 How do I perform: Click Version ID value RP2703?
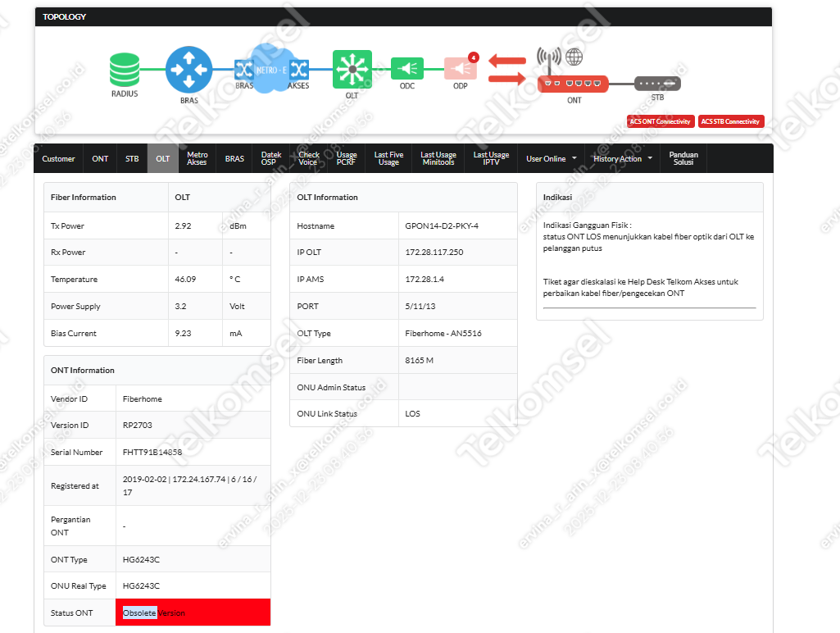pos(137,426)
